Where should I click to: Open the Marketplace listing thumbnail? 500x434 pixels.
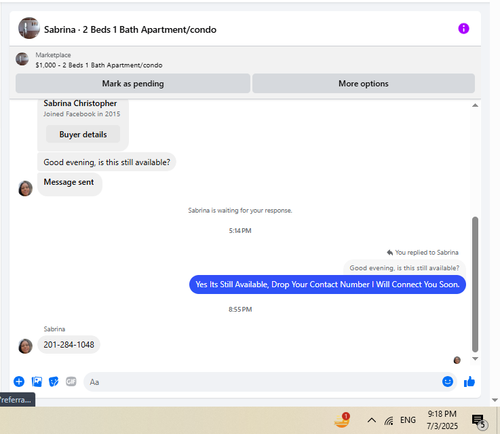(x=22, y=59)
